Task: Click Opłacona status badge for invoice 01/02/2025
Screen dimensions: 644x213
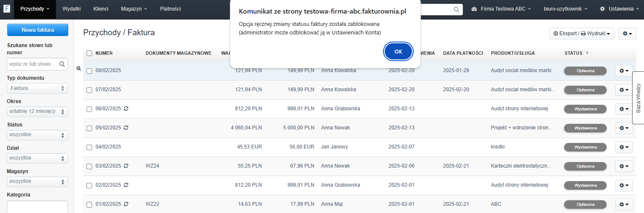Action: [585, 205]
